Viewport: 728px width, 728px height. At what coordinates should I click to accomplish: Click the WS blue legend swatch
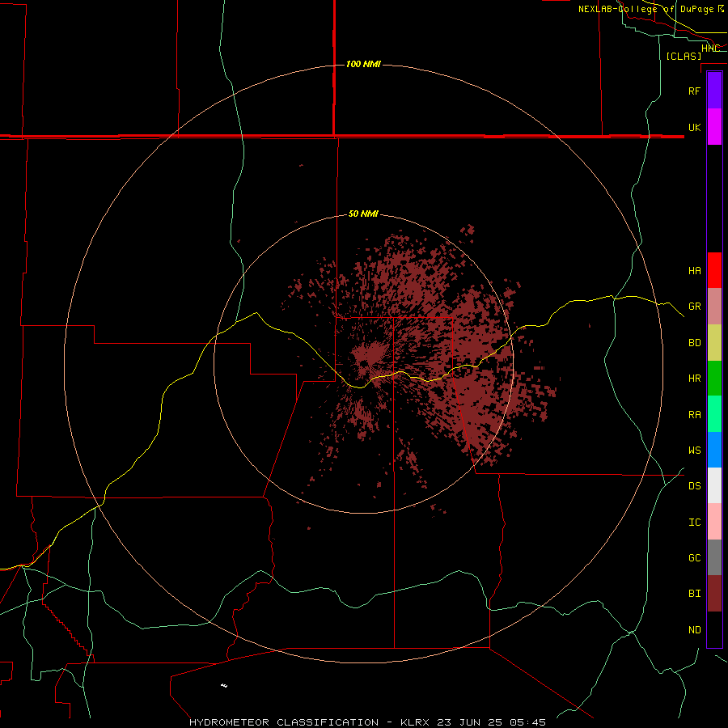(714, 450)
